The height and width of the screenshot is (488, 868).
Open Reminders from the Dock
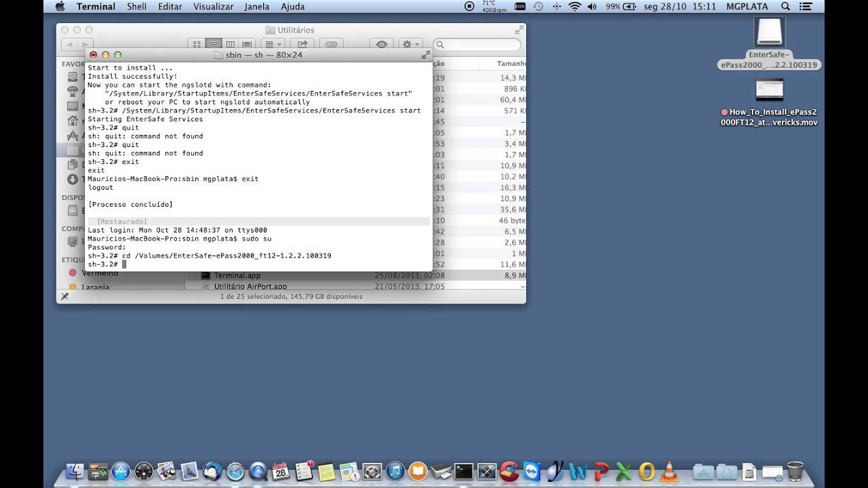click(304, 471)
